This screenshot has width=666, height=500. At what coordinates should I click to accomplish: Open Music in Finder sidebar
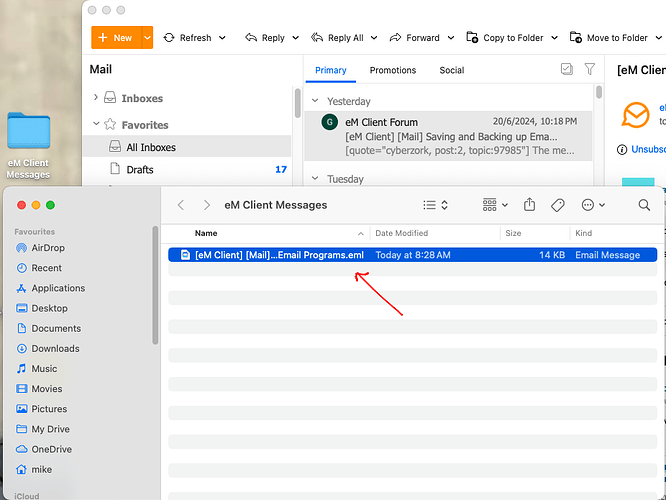[x=36, y=369]
